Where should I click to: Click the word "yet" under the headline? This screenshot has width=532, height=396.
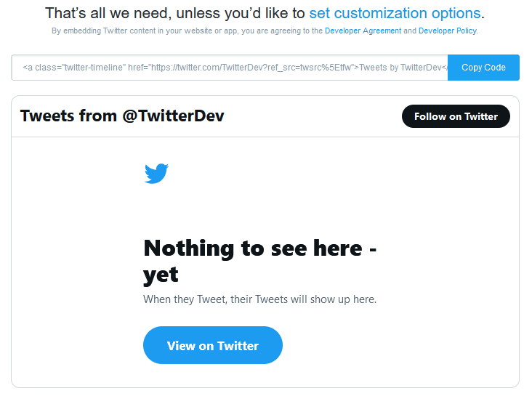[x=161, y=275]
